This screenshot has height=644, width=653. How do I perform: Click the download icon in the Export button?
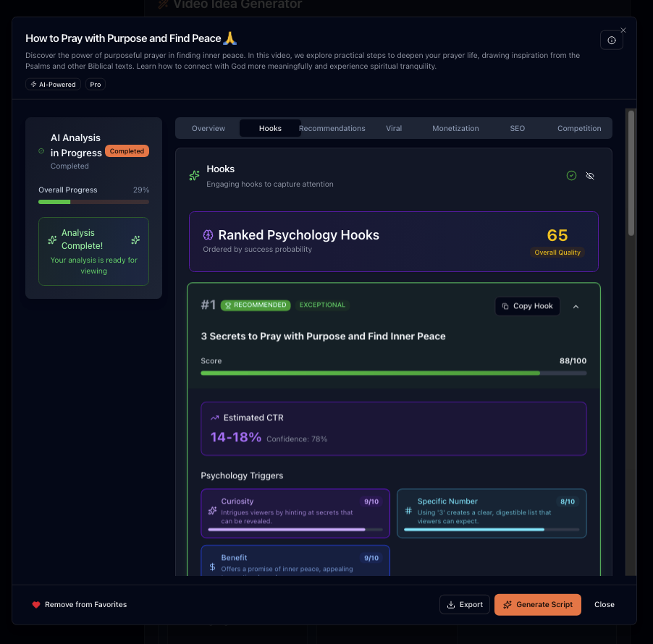452,604
